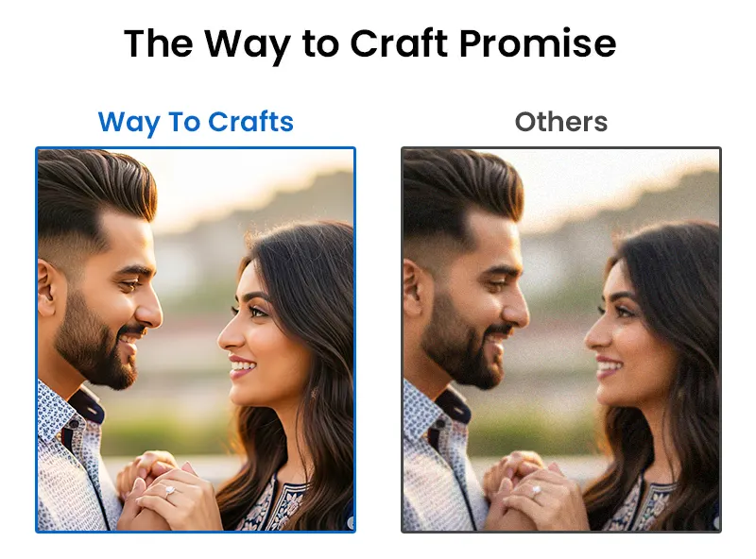The width and height of the screenshot is (756, 559).
Task: Click the word Promise in the title
Action: point(538,44)
